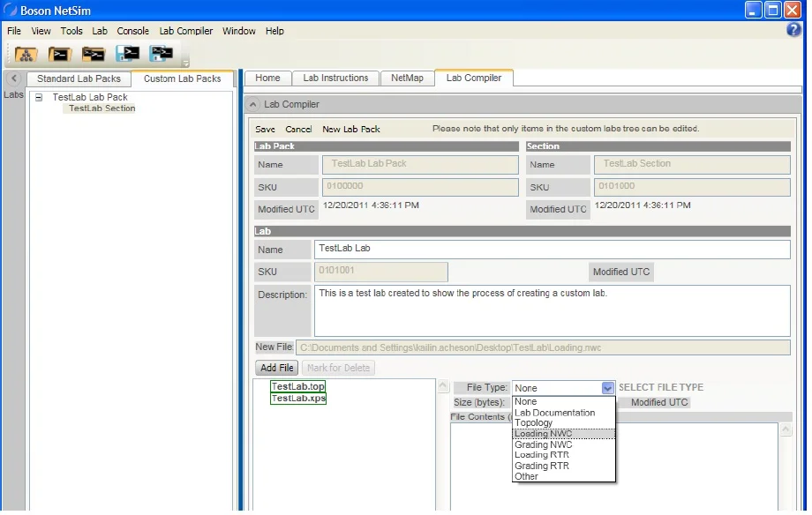The image size is (812, 515).
Task: Click the blue help question mark icon
Action: tap(793, 29)
